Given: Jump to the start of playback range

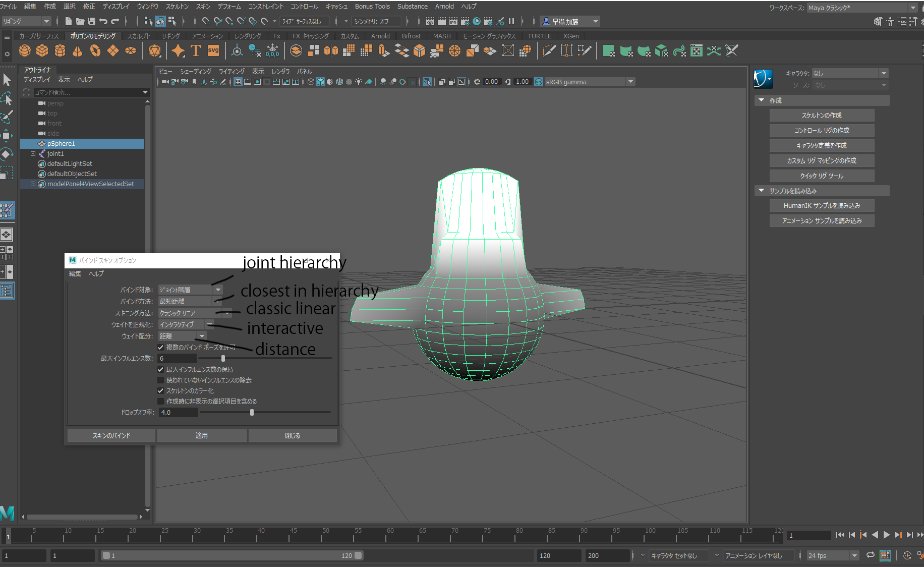Looking at the screenshot, I should tap(840, 535).
